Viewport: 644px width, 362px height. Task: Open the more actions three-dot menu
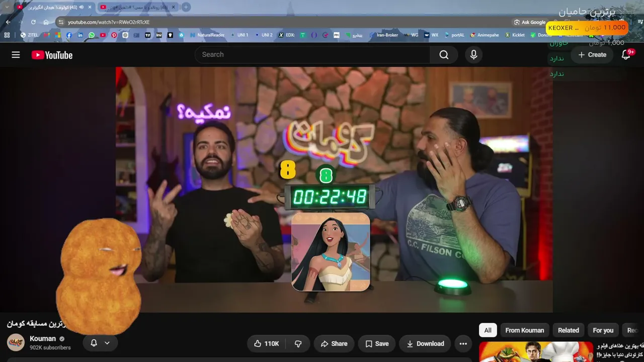click(x=463, y=344)
